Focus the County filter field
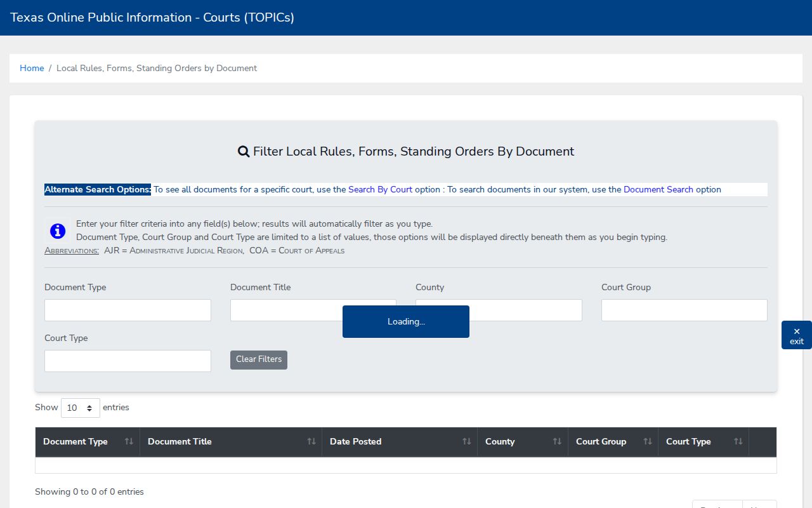Viewport: 812px width, 508px height. click(x=499, y=311)
